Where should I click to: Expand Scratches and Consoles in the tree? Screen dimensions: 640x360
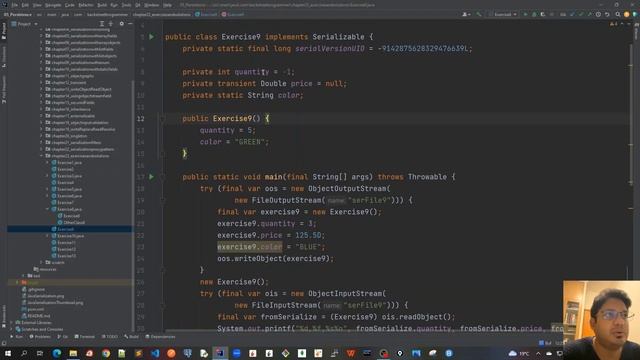click(x=12, y=329)
